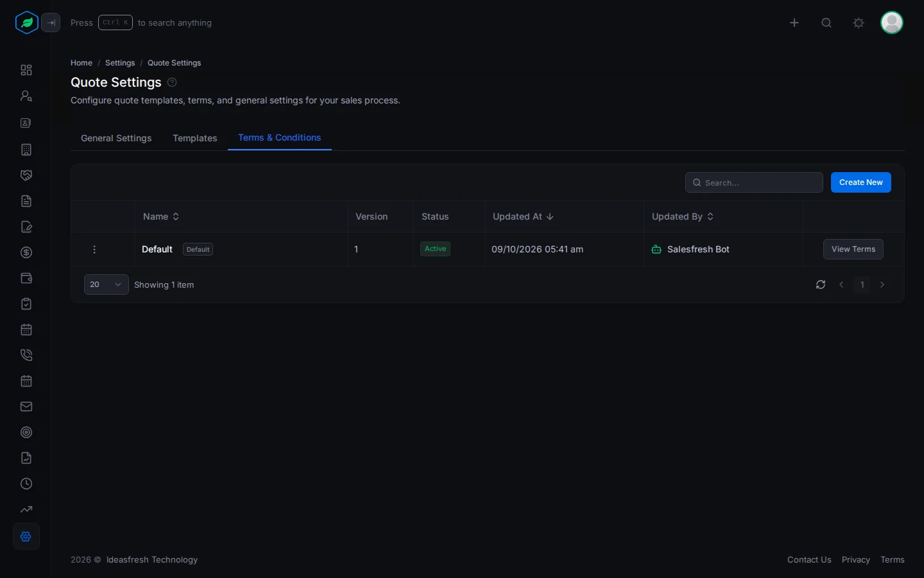Toggle light/dark theme sun icon
Image resolution: width=924 pixels, height=578 pixels.
859,22
